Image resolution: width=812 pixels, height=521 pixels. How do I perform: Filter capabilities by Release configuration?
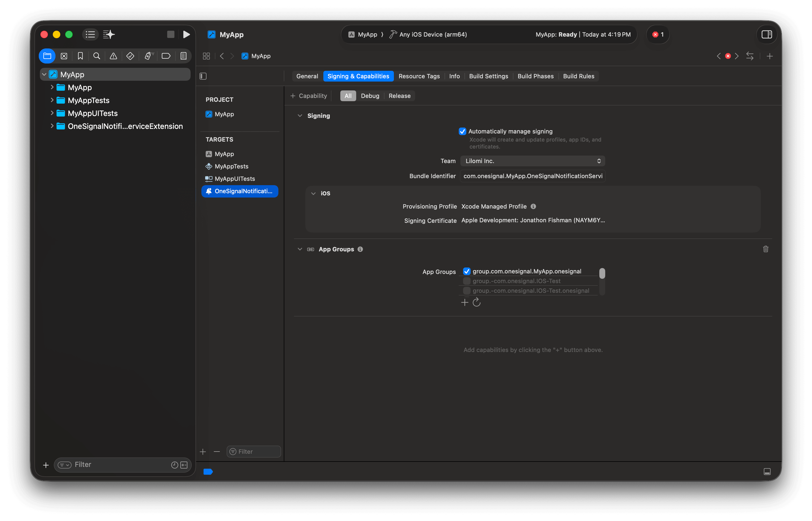point(399,96)
